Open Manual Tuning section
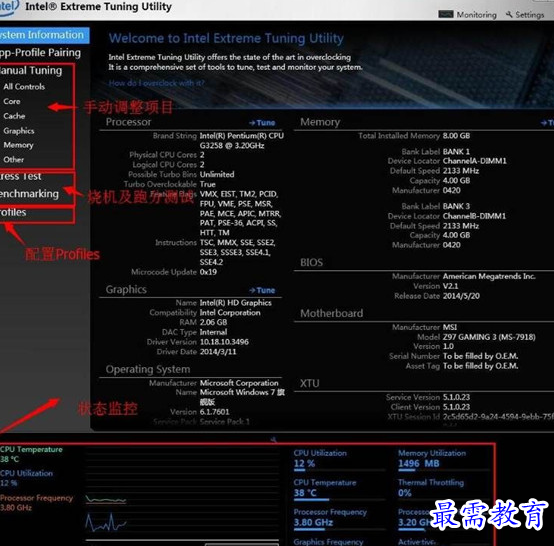The width and height of the screenshot is (554, 546). [31, 70]
